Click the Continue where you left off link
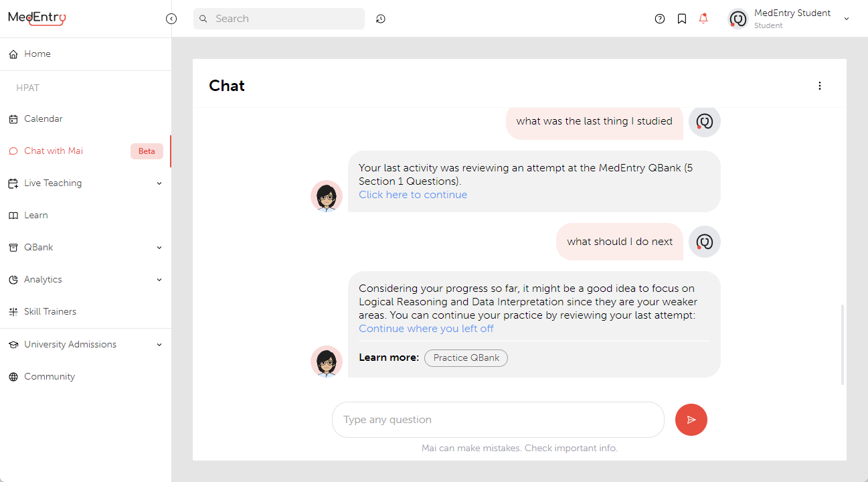868x482 pixels. coord(426,328)
